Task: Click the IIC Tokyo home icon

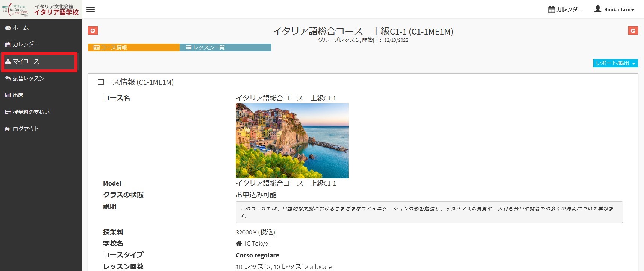Action: point(239,244)
